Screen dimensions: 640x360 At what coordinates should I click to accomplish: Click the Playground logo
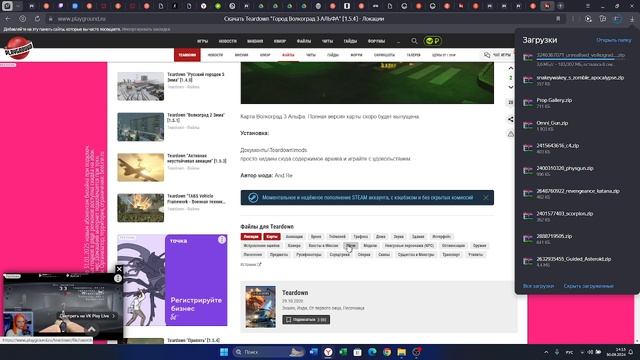tap(18, 48)
